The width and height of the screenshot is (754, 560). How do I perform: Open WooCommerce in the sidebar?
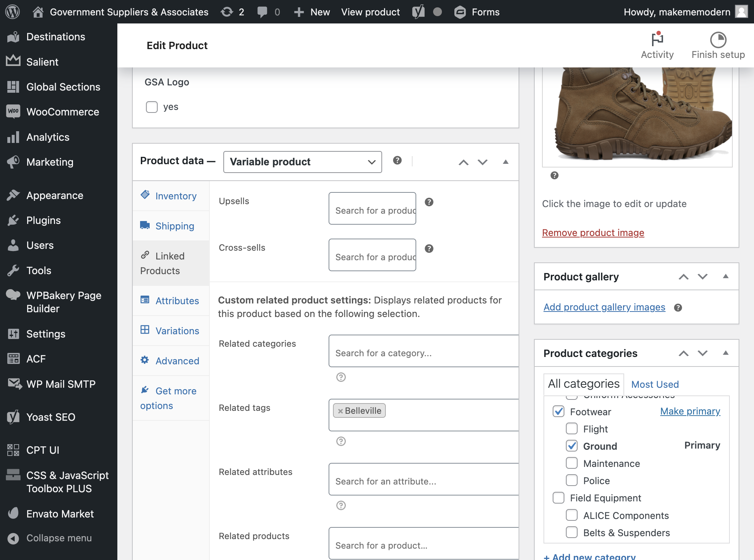(x=59, y=112)
